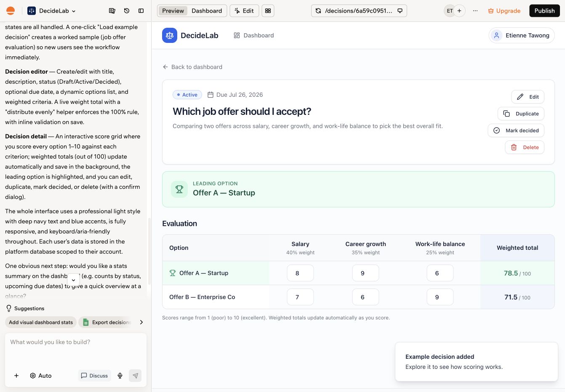Click the Work-life balance score for Offer A
565x392 pixels.
[440, 273]
